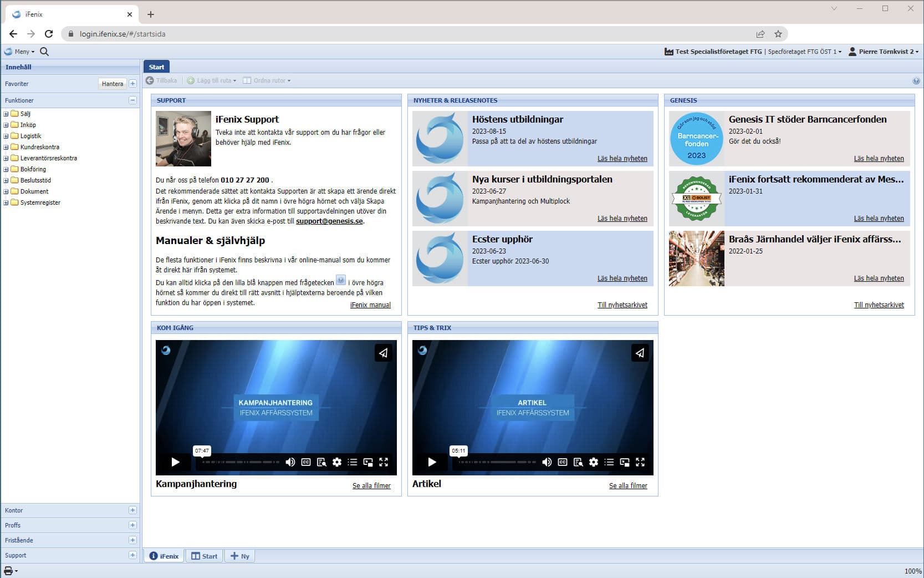
Task: Expand the Inköp folder
Action: 6,125
